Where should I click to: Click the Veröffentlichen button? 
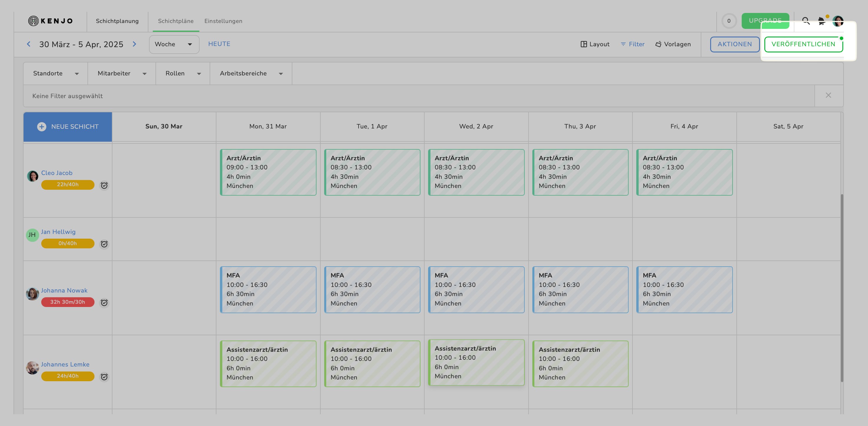coord(803,44)
